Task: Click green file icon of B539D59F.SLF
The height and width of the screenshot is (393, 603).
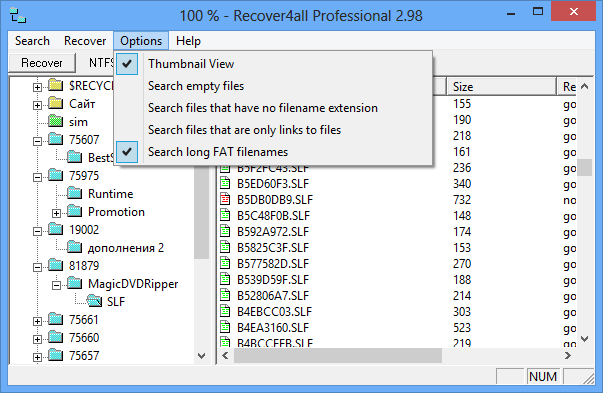Action: 225,280
